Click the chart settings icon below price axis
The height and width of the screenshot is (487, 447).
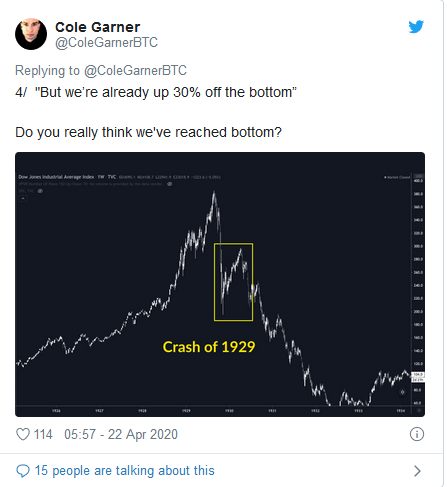[x=419, y=411]
